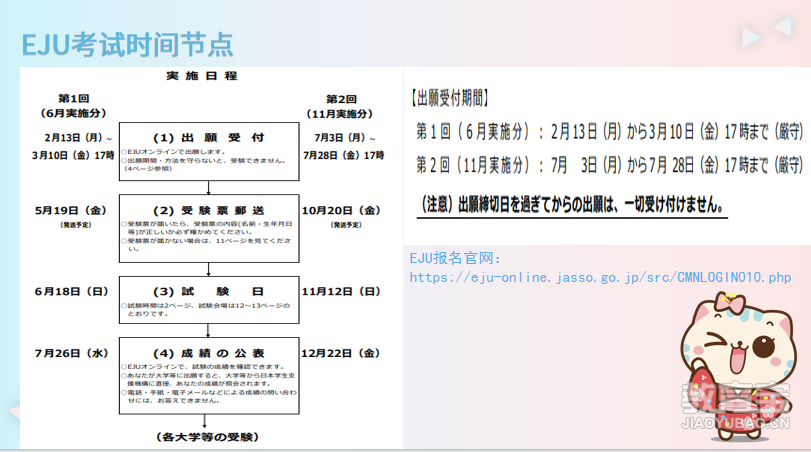Click the 第2回 (11月実施分) column header

pyautogui.click(x=341, y=106)
